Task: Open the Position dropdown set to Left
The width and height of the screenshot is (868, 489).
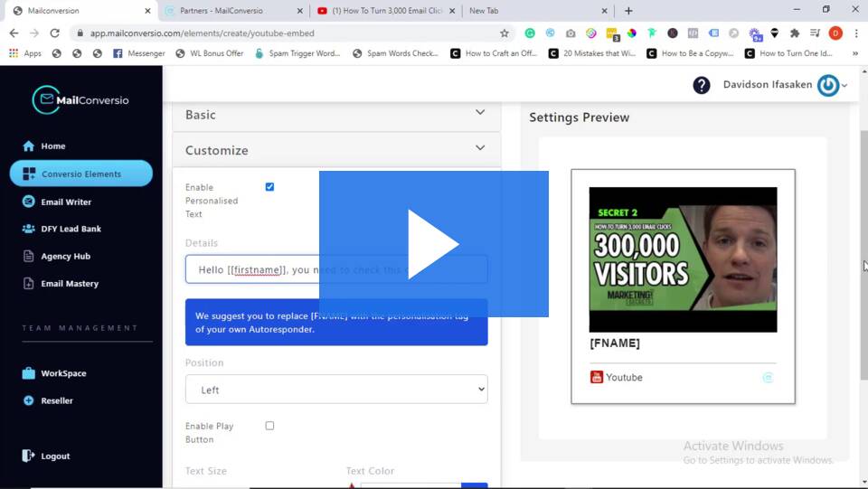Action: pos(336,390)
